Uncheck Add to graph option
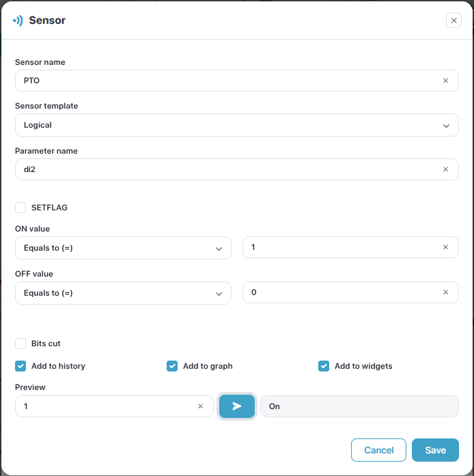474x476 pixels. point(172,366)
